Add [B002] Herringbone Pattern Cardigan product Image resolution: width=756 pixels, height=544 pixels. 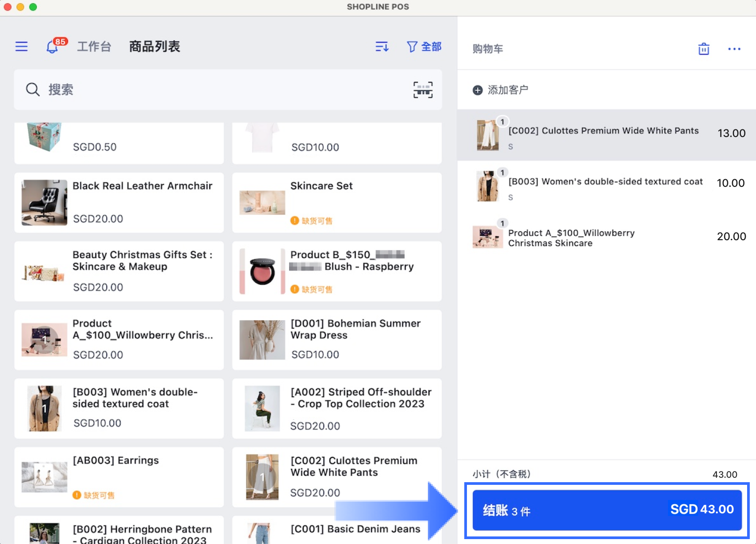119,530
